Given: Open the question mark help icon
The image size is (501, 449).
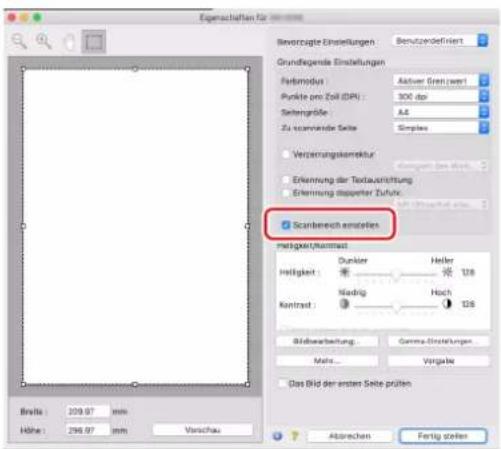Looking at the screenshot, I should (295, 436).
